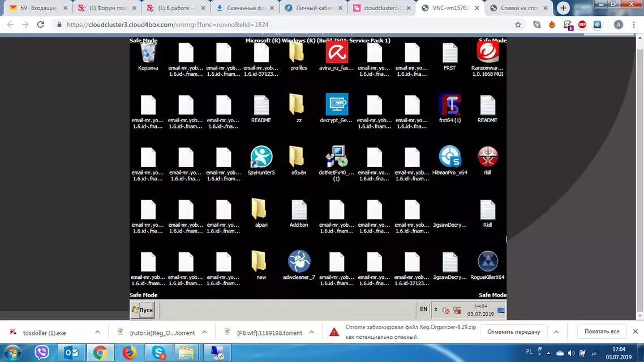Screen dimensions: 644x362
Task: Open the README file beside frst64
Action: pyautogui.click(x=487, y=109)
